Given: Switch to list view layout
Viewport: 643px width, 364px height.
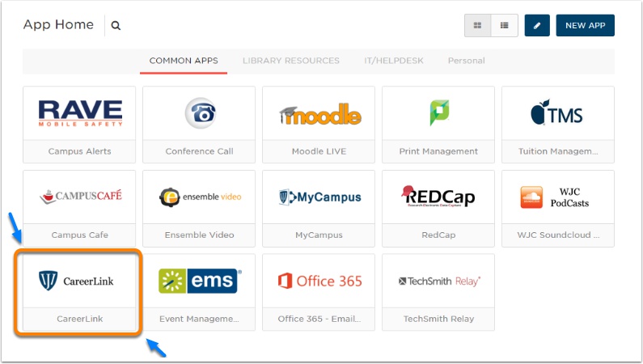Looking at the screenshot, I should click(505, 25).
